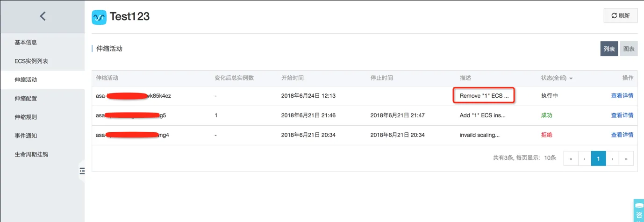Open the 状态(全部) filter dropdown
The height and width of the screenshot is (222, 644).
[557, 78]
